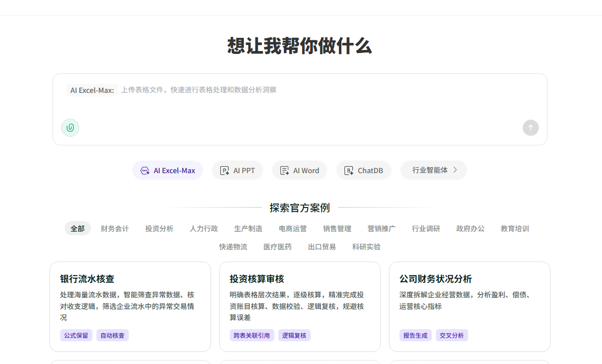Select the 全部 category filter
602x364 pixels.
(x=78, y=229)
